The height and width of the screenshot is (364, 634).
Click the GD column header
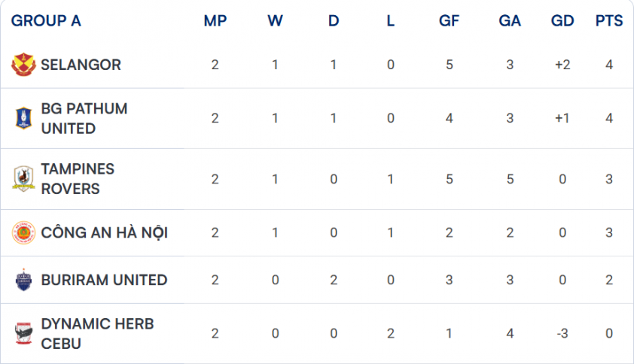coord(562,21)
